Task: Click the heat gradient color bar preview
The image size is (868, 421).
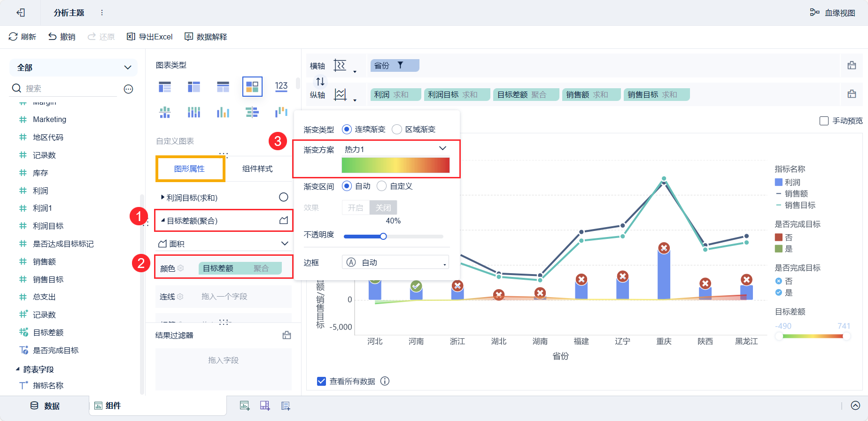Action: 395,165
